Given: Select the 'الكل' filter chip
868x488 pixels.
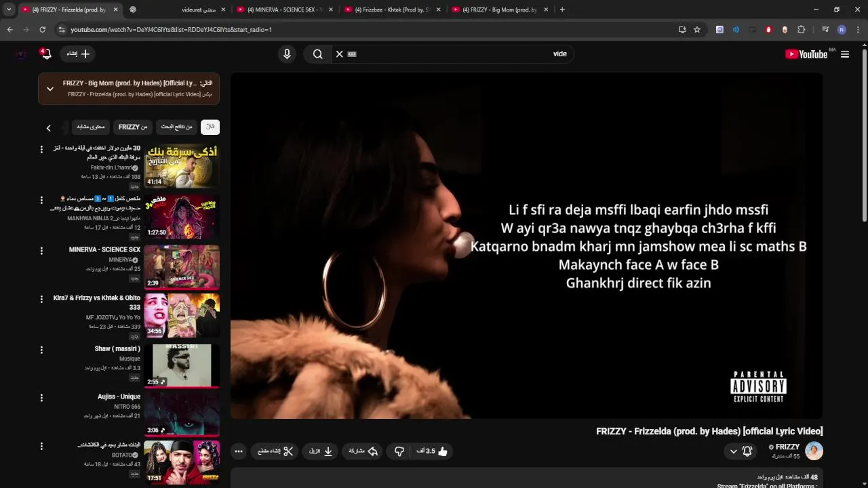Looking at the screenshot, I should tap(210, 127).
